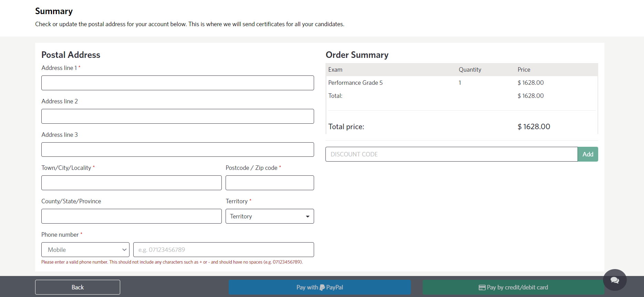
Task: Focus the Address line 1 field
Action: pos(177,83)
